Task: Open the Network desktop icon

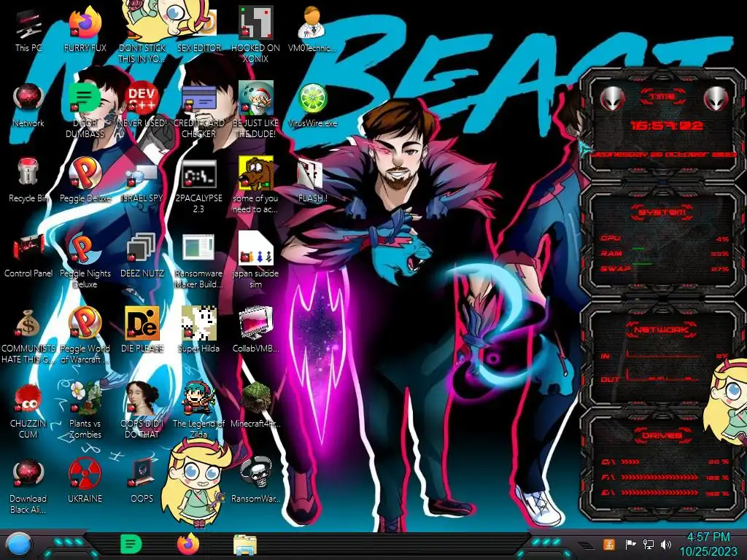Action: pos(28,105)
